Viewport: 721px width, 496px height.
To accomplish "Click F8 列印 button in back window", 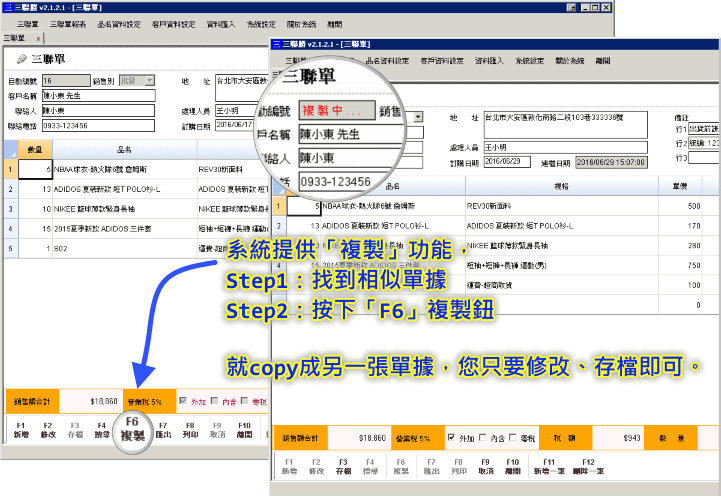I will (x=190, y=430).
